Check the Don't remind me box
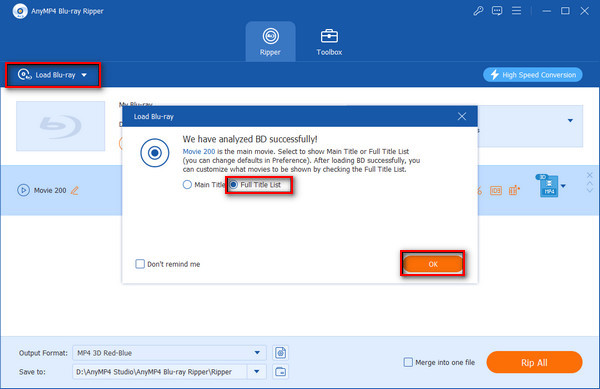This screenshot has width=600, height=389. (x=140, y=264)
